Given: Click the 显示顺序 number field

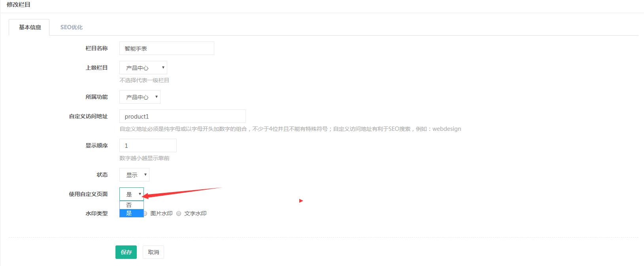Looking at the screenshot, I should [148, 145].
